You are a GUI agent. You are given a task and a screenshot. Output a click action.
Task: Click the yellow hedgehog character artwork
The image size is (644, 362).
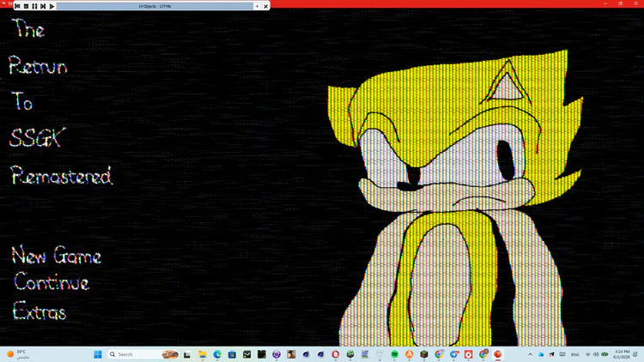coord(454,197)
